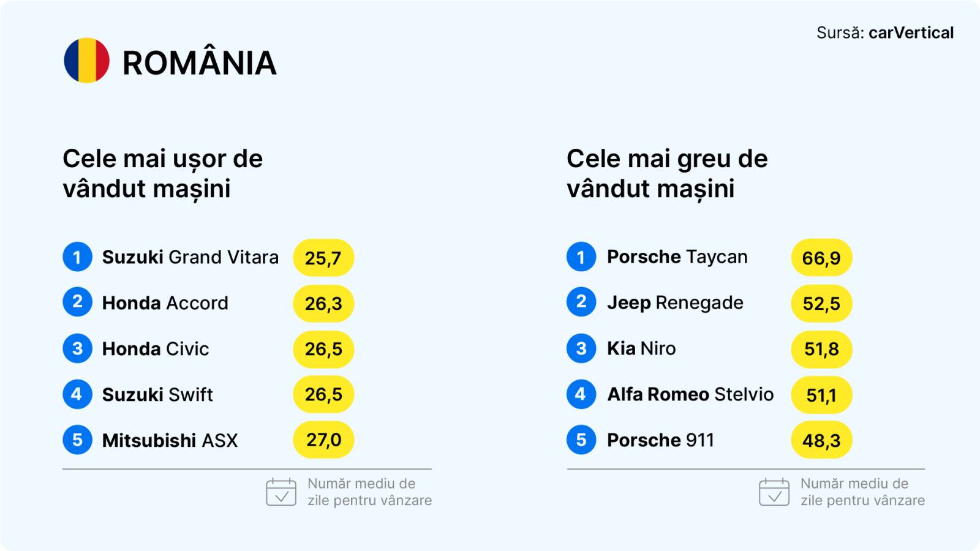This screenshot has height=551, width=980.
Task: Click the Honda Civic label
Action: pos(156,349)
